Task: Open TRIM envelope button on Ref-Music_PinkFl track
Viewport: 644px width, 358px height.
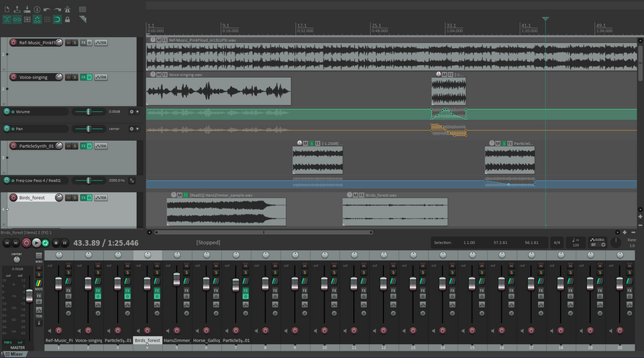Action: [x=101, y=43]
